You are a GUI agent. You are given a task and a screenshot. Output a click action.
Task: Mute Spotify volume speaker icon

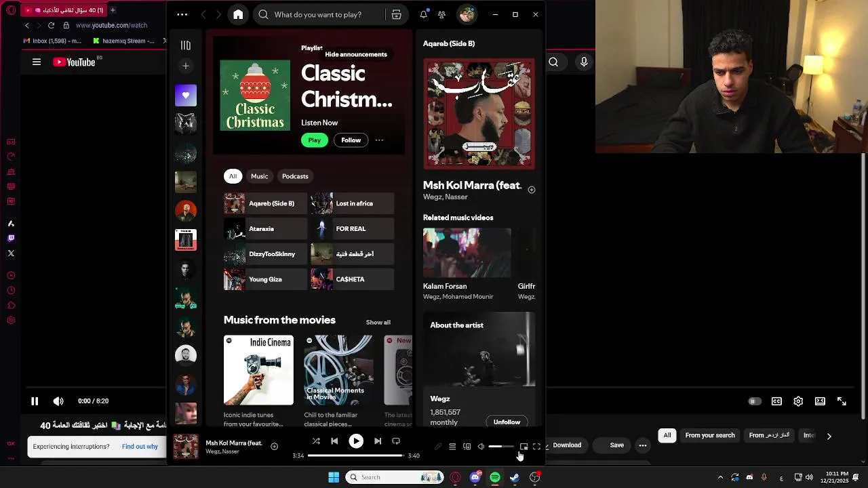tap(481, 447)
